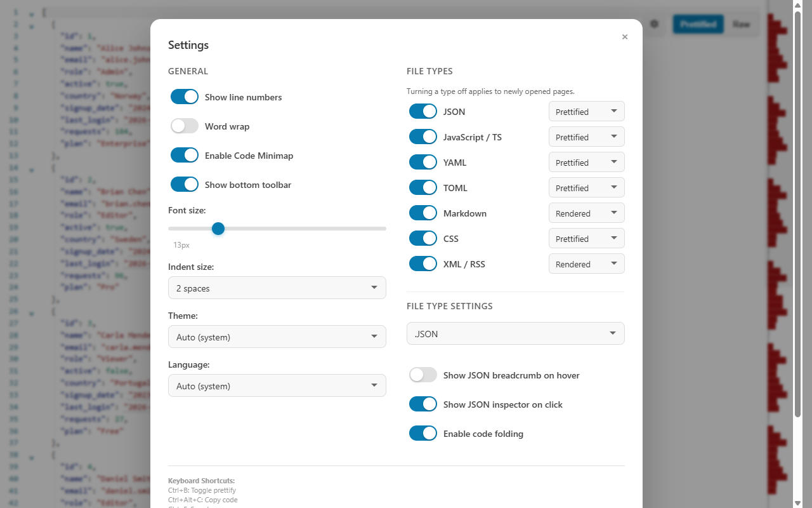Toggle the XML / RSS switch
The width and height of the screenshot is (812, 508).
pyautogui.click(x=423, y=264)
